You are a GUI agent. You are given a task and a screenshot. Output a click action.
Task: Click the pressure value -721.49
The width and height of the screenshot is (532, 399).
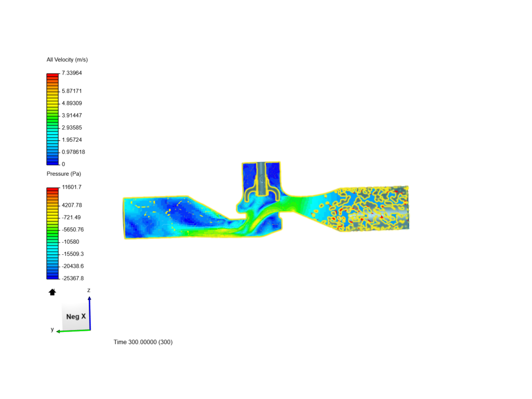pos(71,217)
